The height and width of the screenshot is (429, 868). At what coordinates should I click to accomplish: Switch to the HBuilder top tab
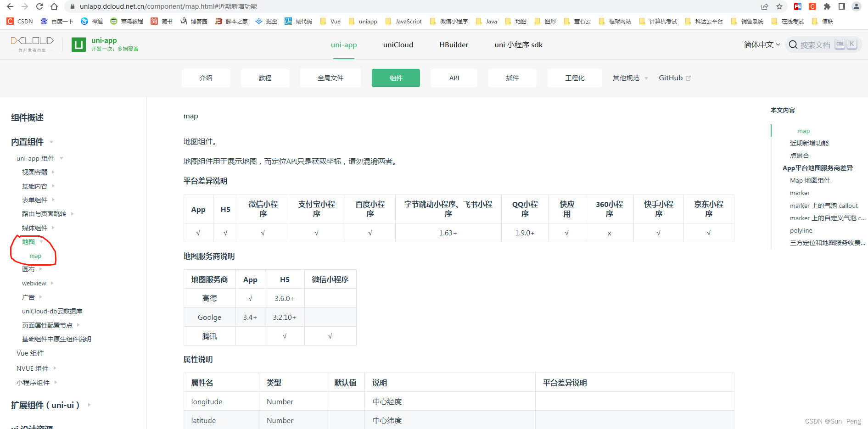point(454,45)
